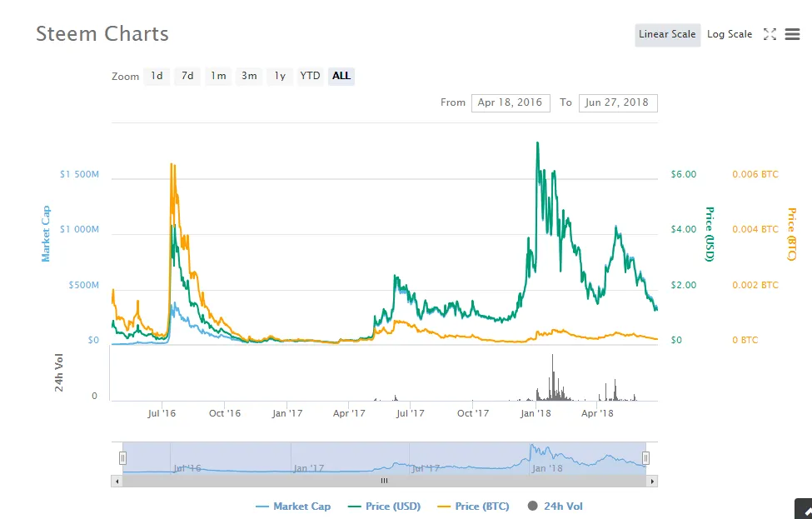Toggle Market Cap series in legend
The width and height of the screenshot is (812, 519).
coord(293,507)
